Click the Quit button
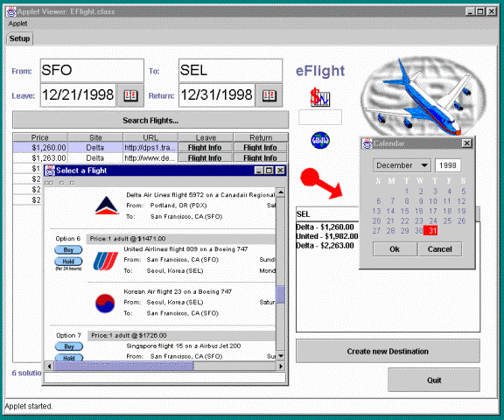This screenshot has width=504, height=420. pos(434,380)
